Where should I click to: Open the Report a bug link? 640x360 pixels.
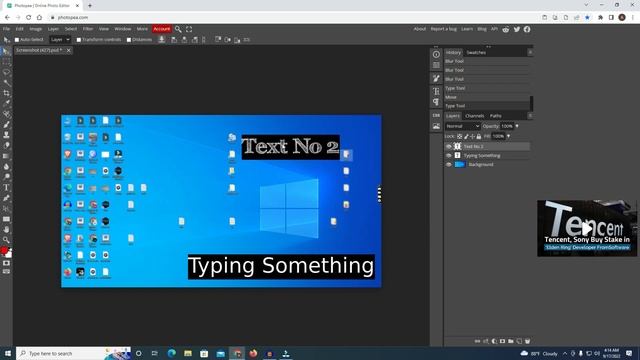point(444,29)
